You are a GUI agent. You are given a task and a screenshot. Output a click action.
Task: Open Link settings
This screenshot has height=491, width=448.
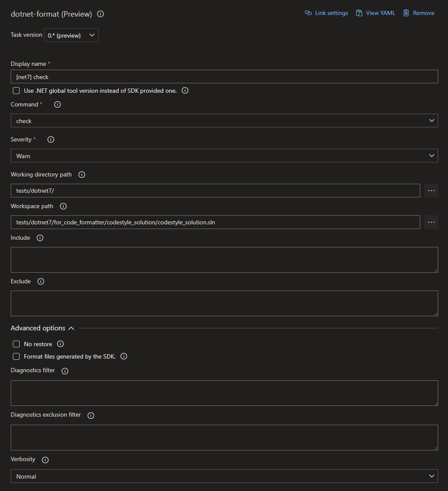326,13
